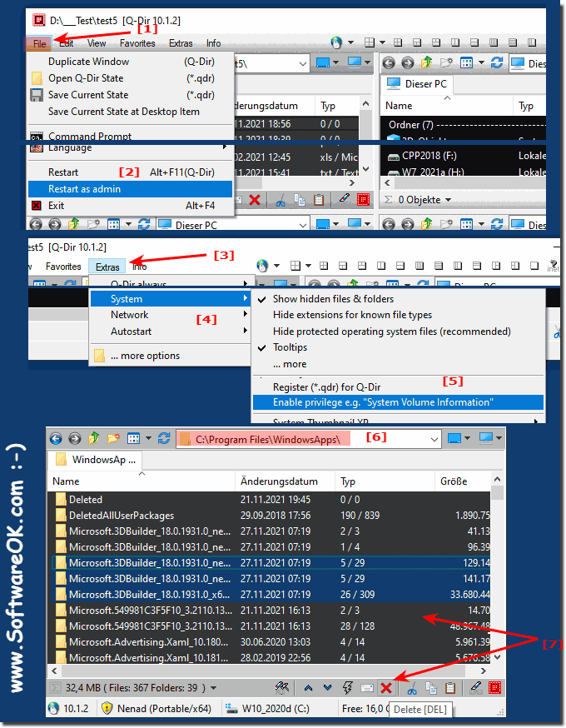The image size is (566, 728).
Task: Open the System submenu entry
Action: point(170,299)
